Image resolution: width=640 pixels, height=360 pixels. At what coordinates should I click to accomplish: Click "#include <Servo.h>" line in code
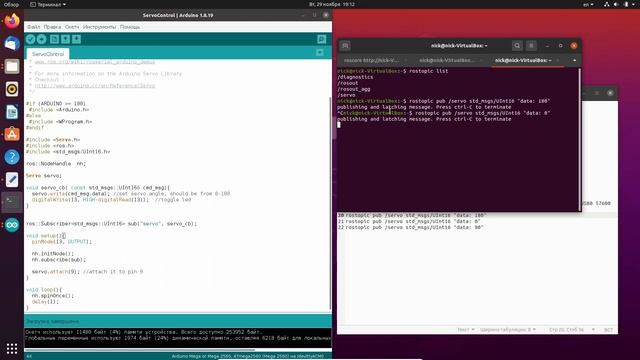tap(53, 140)
